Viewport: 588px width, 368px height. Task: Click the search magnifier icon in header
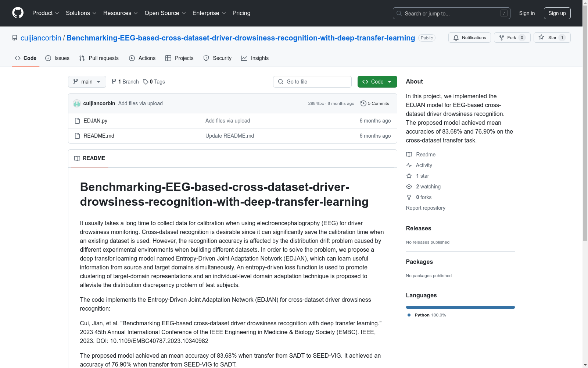[399, 13]
